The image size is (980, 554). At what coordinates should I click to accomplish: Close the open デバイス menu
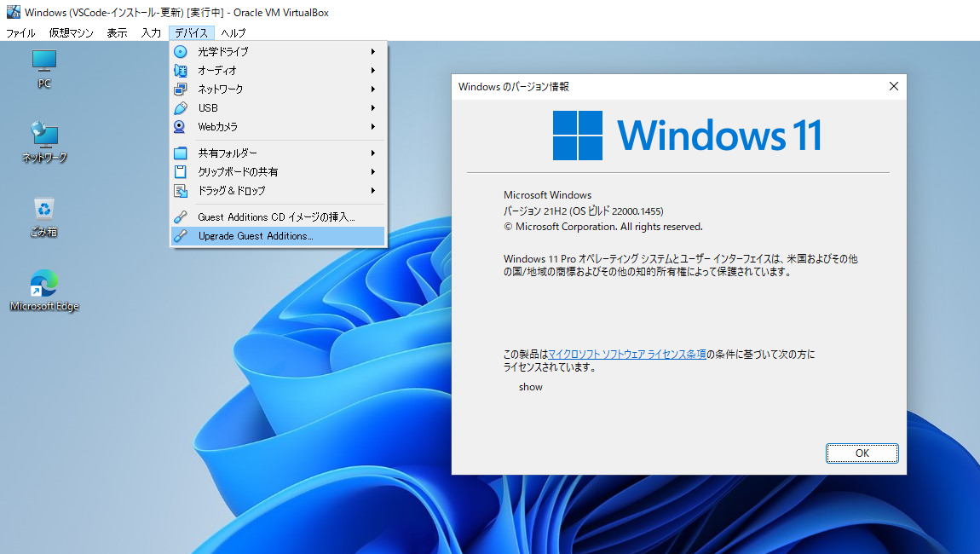[191, 33]
